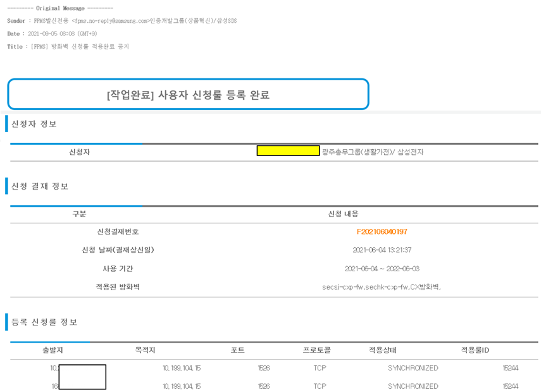This screenshot has width=541, height=392.
Task: Select the firewall list 'secsi-cxp-fw,sechk-cxp-fw,CX방화벽,'
Action: click(x=382, y=287)
